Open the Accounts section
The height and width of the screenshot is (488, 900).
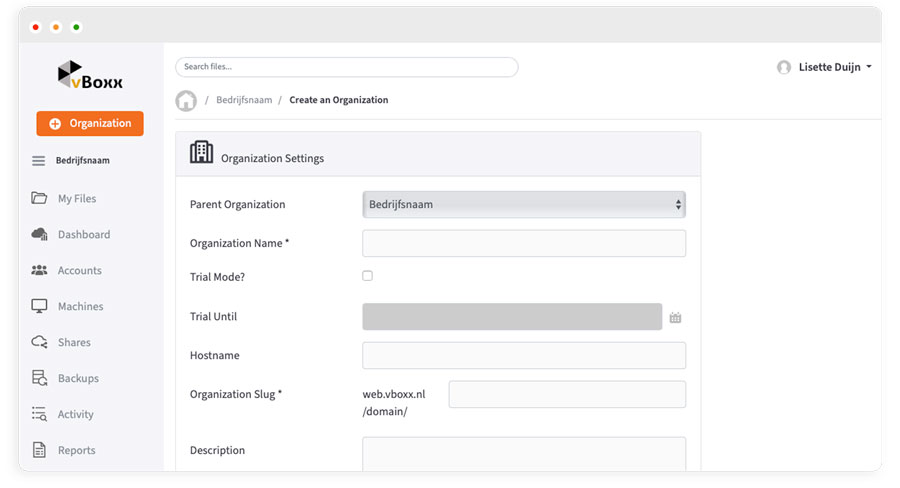coord(79,271)
